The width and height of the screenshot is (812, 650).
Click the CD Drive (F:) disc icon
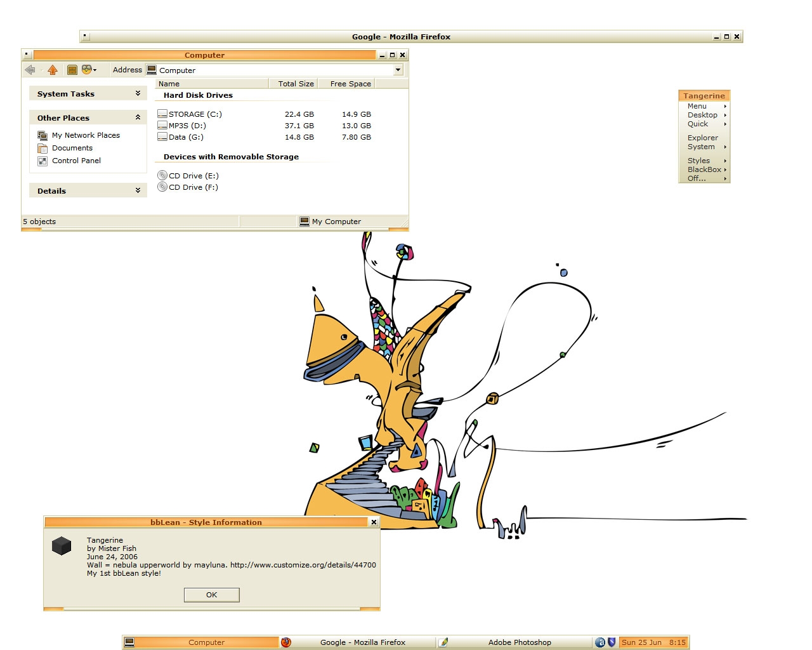pos(162,187)
